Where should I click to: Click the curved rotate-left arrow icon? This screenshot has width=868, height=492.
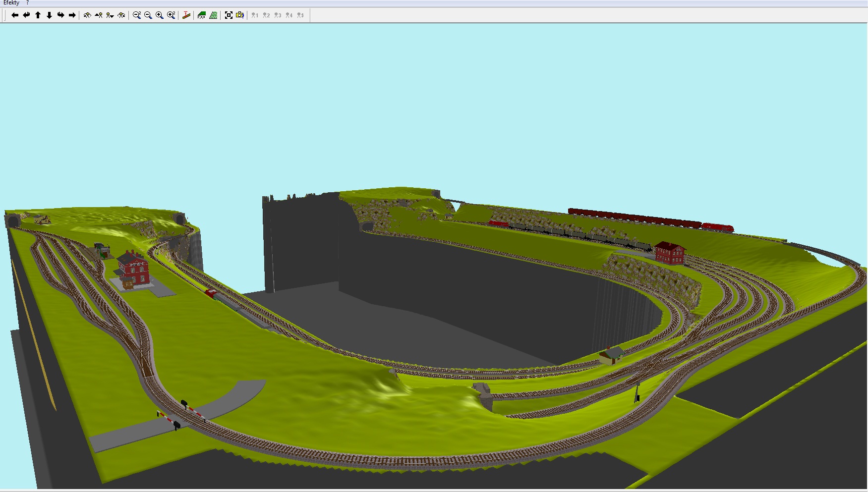tap(26, 15)
